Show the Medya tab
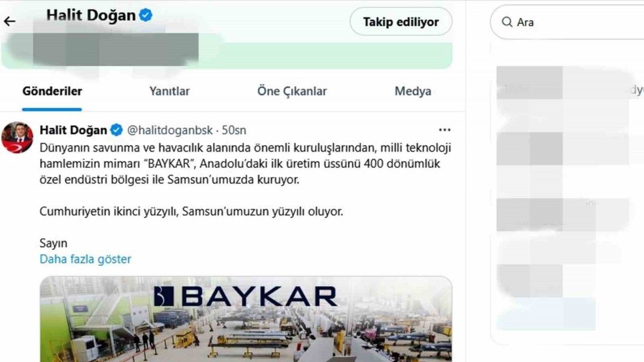Screen dimensions: 644x362 point(413,92)
